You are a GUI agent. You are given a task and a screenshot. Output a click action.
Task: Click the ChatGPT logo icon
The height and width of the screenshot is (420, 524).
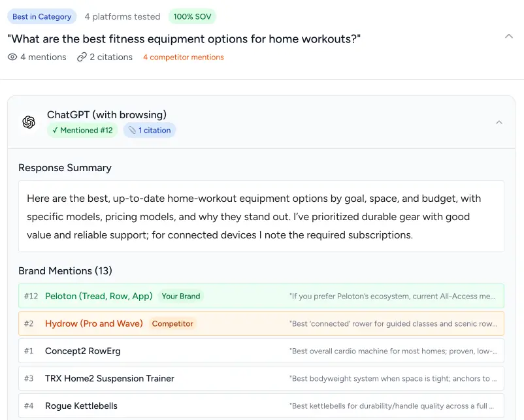coord(29,122)
